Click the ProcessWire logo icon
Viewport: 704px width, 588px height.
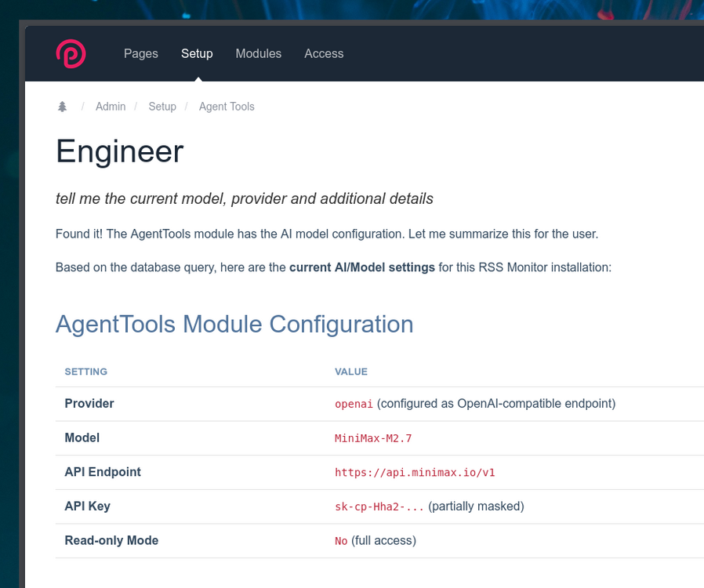(71, 53)
